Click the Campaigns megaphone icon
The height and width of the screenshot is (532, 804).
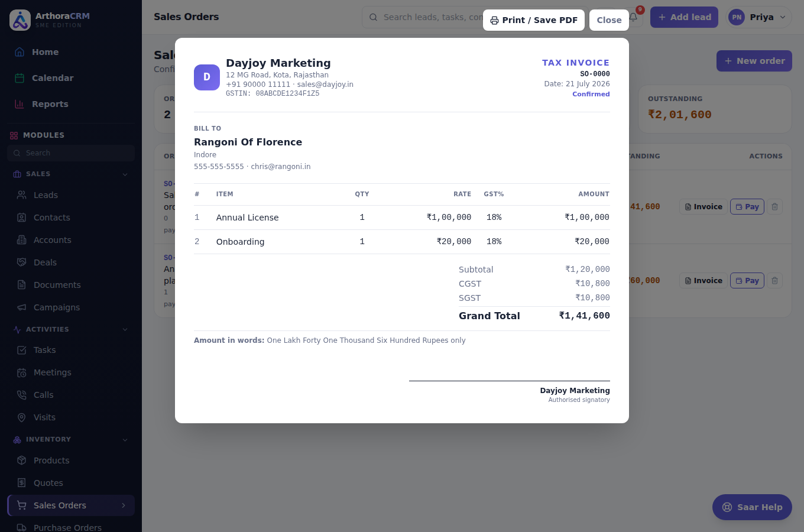pos(22,307)
